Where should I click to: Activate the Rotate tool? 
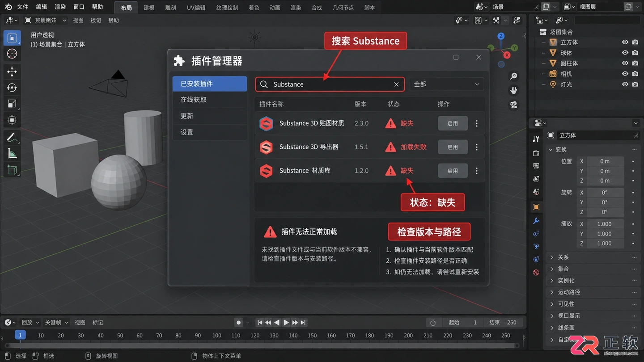click(x=12, y=88)
